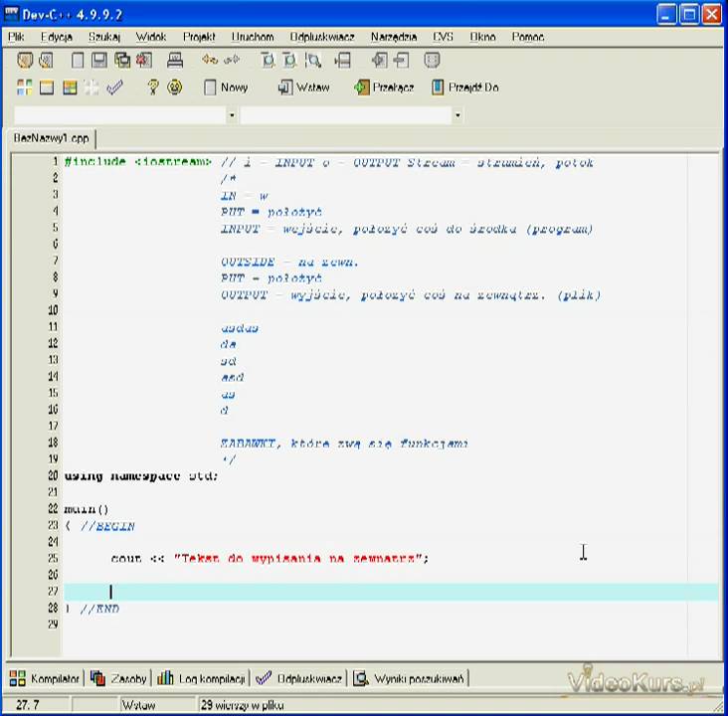
Task: Run the program with the window icon
Action: click(47, 88)
